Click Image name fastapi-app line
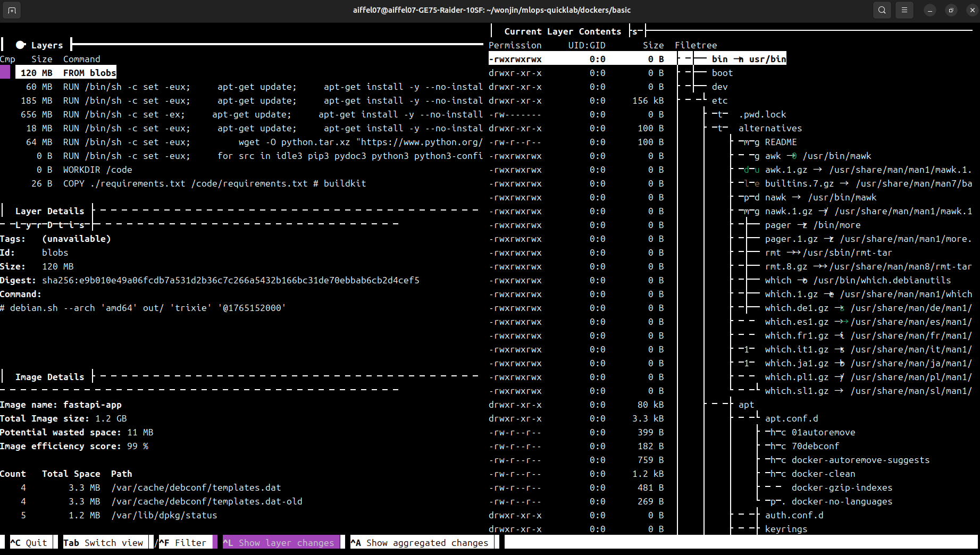Image resolution: width=980 pixels, height=555 pixels. click(61, 405)
